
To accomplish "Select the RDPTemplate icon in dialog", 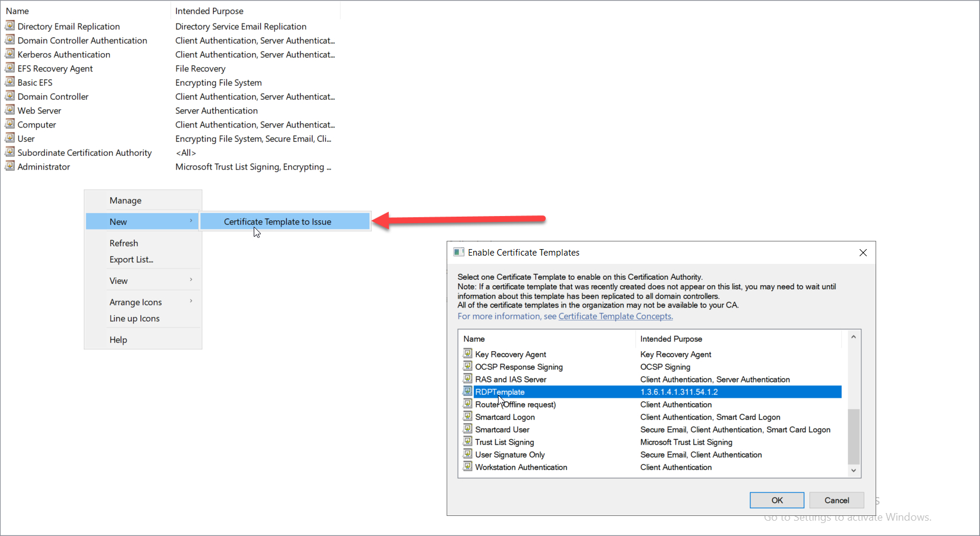I will pos(468,391).
